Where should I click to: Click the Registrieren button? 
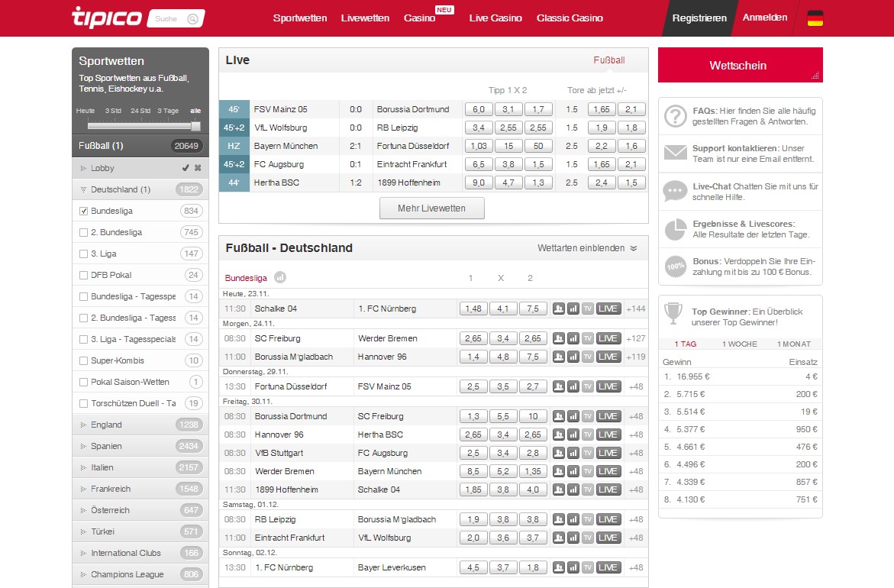click(x=699, y=18)
